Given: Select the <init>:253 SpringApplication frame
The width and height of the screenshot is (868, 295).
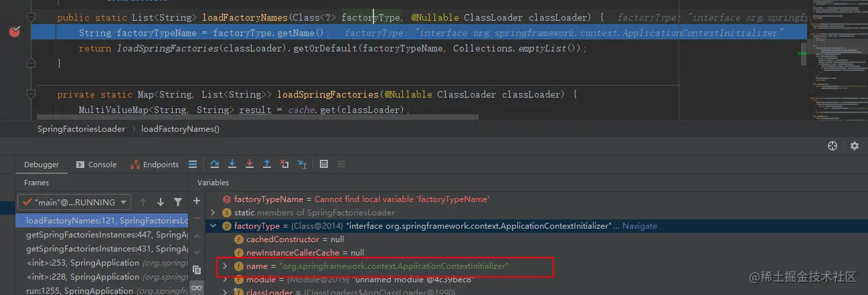Looking at the screenshot, I should tap(102, 263).
